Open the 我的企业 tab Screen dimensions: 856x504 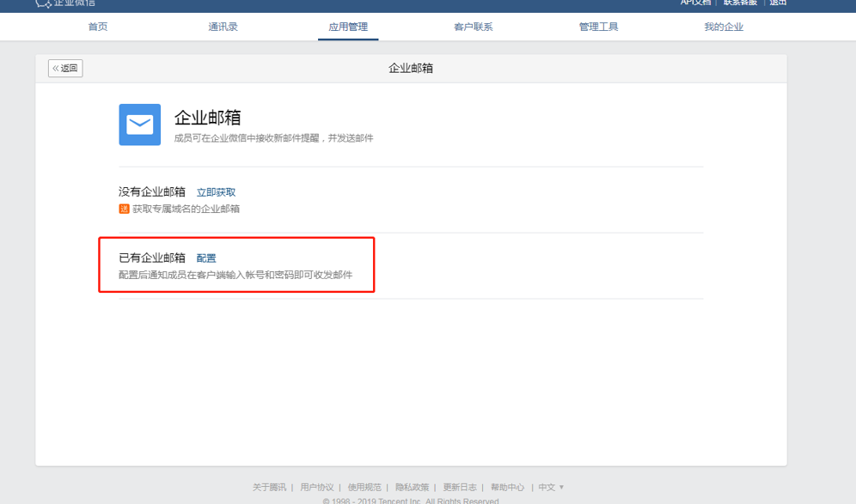point(724,27)
